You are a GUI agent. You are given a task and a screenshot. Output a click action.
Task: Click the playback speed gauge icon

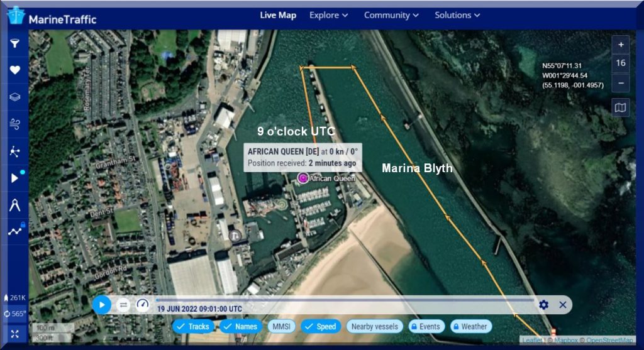143,305
